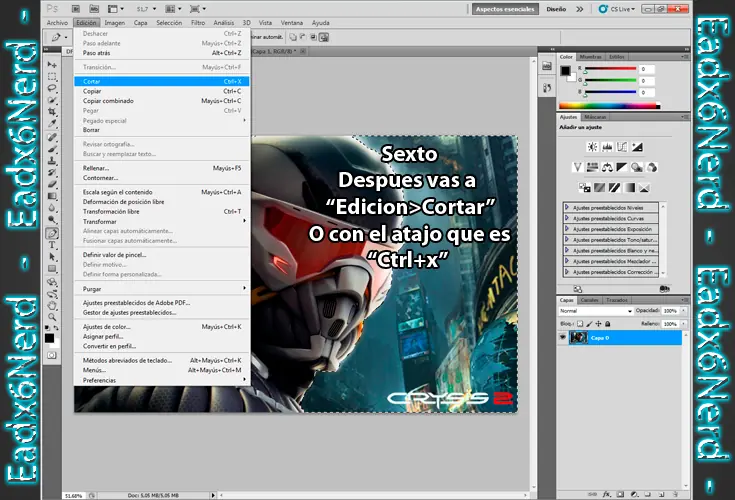Open the CS Live button
Screen dimensions: 735x500
(x=616, y=9)
